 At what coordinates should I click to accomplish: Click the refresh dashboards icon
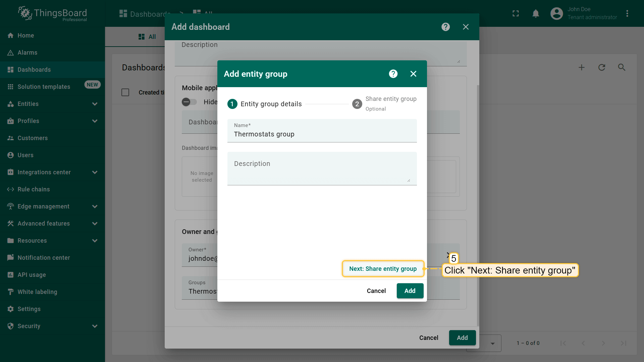602,67
